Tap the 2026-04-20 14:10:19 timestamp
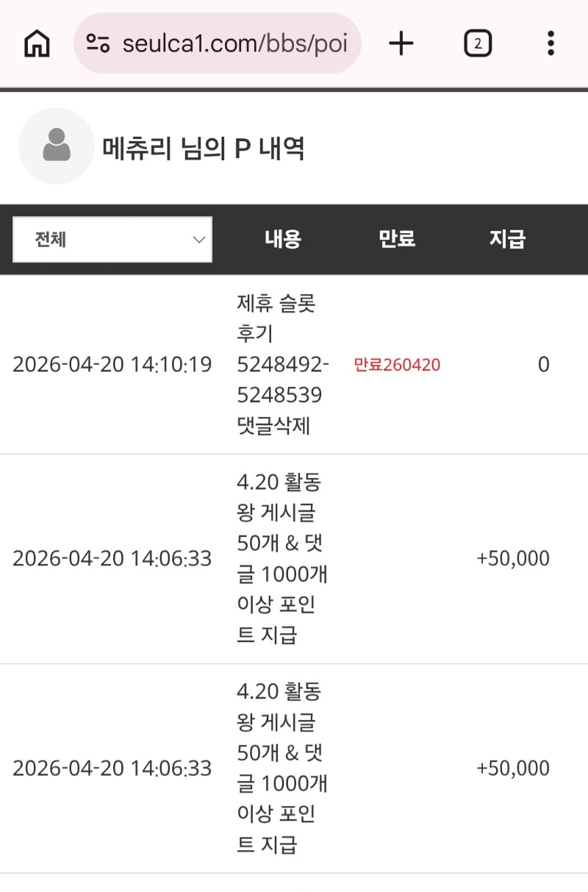 pyautogui.click(x=112, y=365)
